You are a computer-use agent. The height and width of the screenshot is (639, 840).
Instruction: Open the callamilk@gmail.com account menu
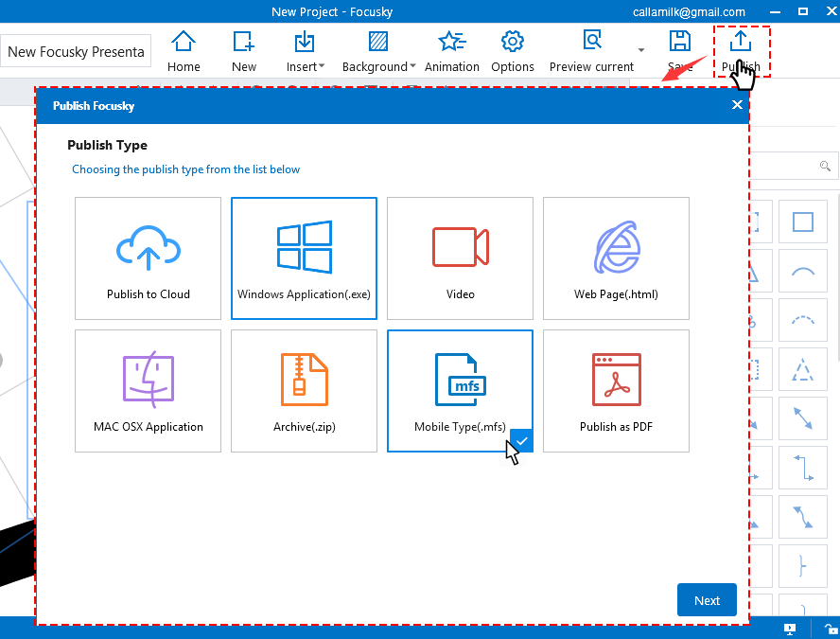(689, 11)
